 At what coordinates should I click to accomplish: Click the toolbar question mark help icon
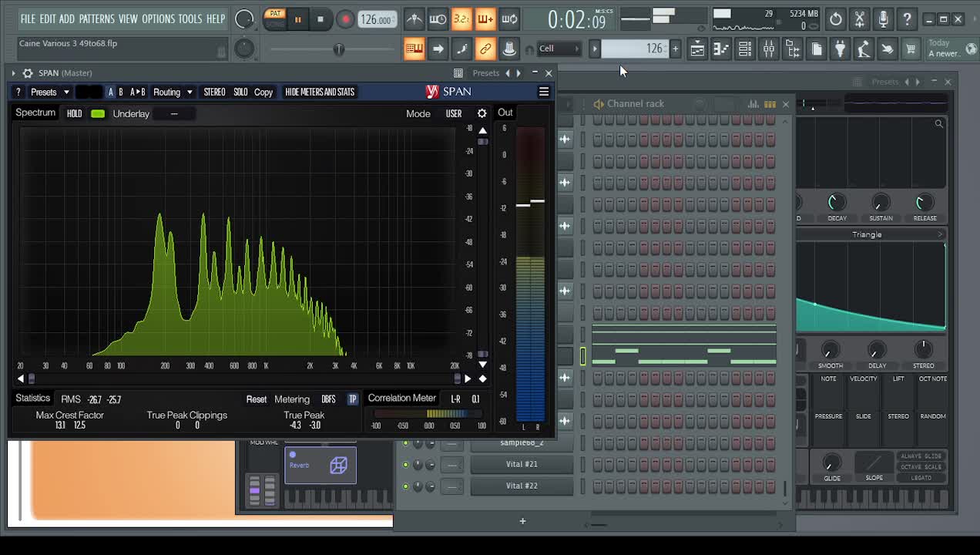tap(908, 19)
